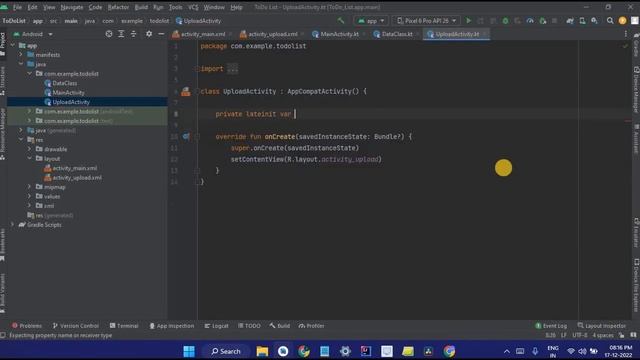Switch to the DataClass.kt tab
This screenshot has height=360, width=640.
[x=397, y=34]
